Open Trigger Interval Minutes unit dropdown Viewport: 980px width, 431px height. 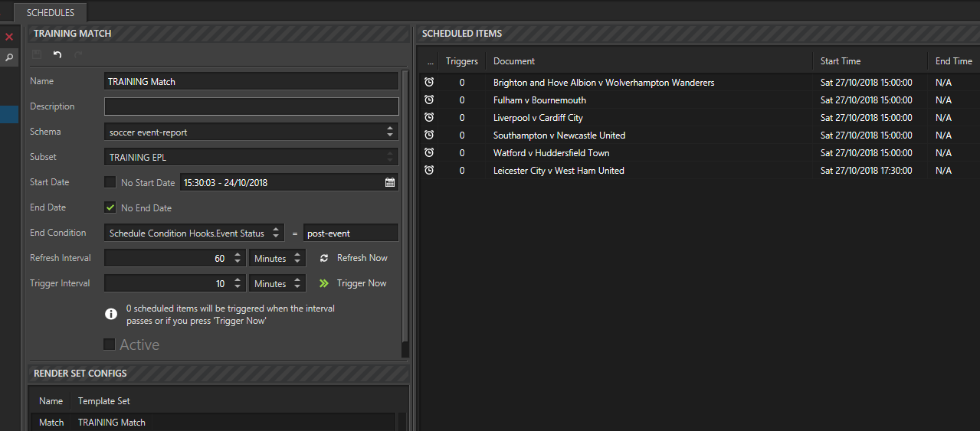tap(277, 283)
